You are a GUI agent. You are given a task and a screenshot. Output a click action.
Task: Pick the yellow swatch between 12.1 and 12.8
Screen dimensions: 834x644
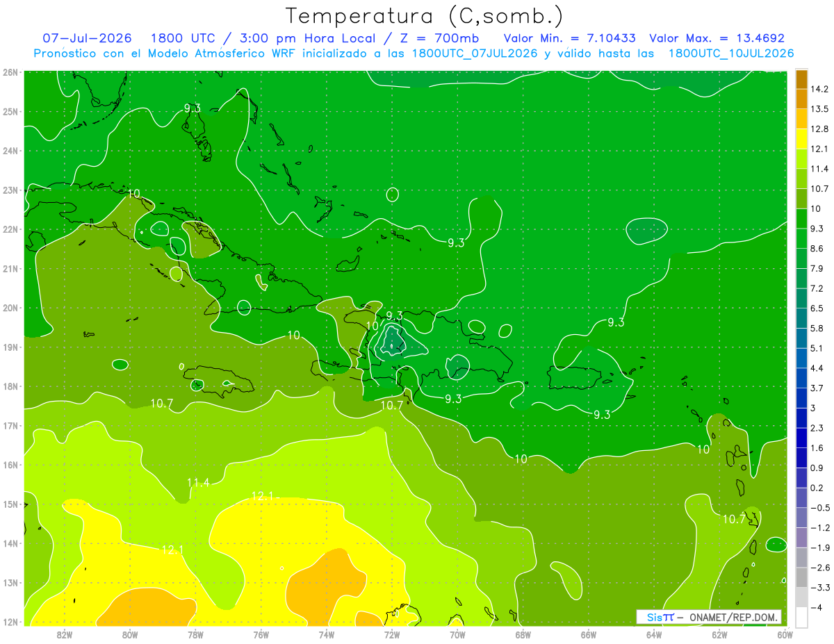point(801,139)
